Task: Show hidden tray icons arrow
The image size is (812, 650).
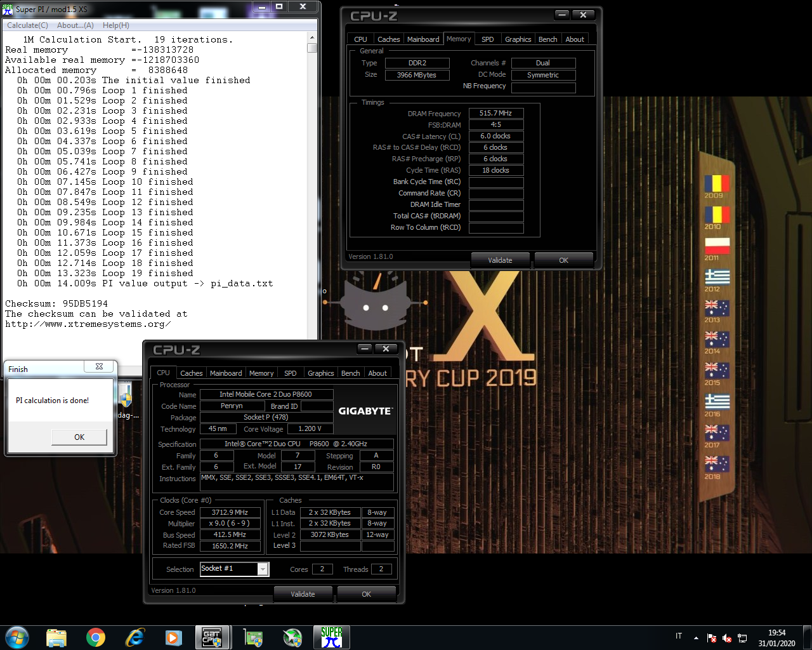Action: tap(696, 637)
